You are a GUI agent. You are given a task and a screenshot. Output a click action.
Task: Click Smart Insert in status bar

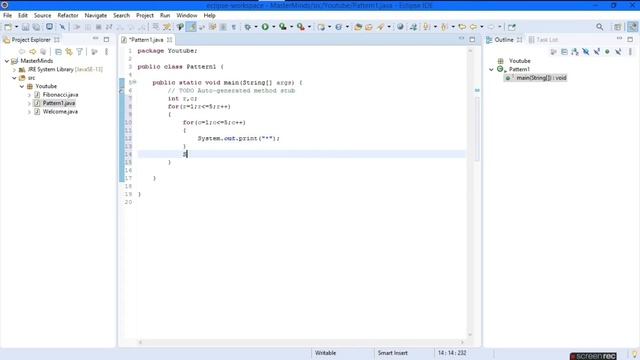coord(393,353)
